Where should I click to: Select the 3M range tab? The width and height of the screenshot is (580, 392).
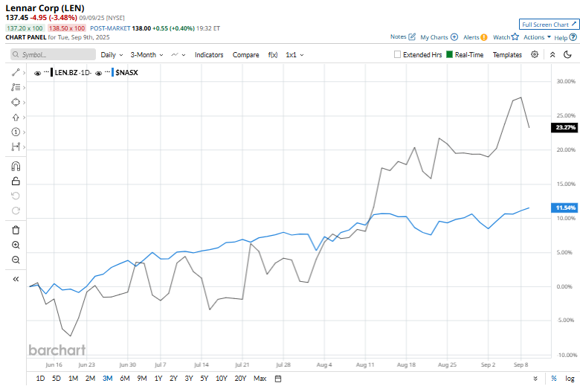click(x=107, y=379)
